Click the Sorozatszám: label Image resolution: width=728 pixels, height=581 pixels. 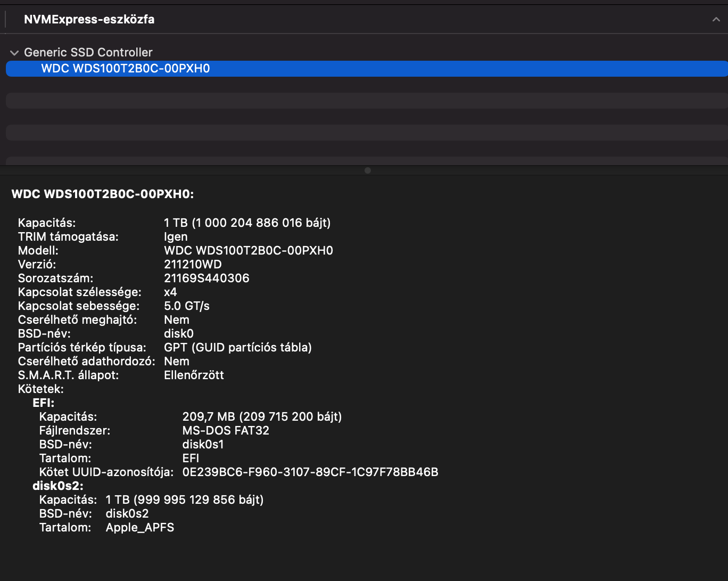[x=55, y=278]
